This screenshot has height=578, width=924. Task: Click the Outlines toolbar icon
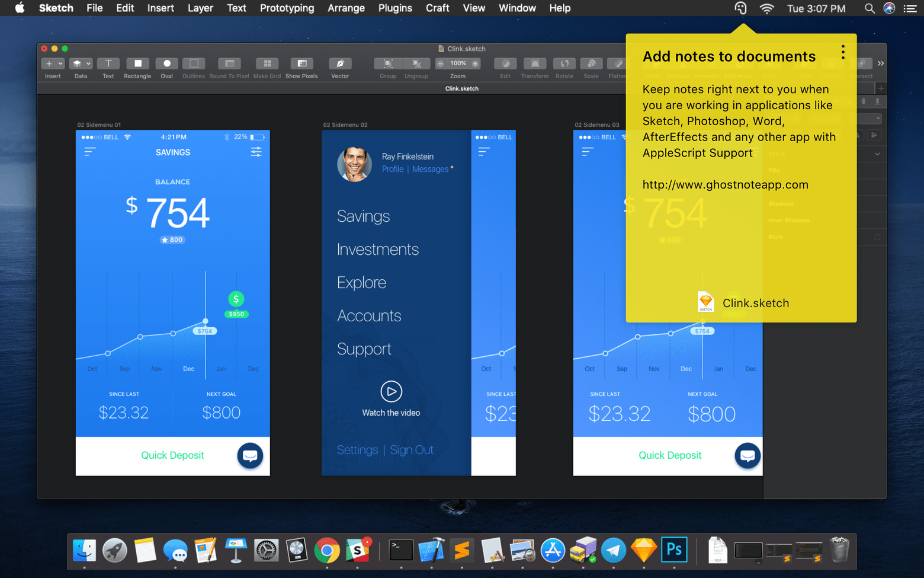click(x=194, y=63)
